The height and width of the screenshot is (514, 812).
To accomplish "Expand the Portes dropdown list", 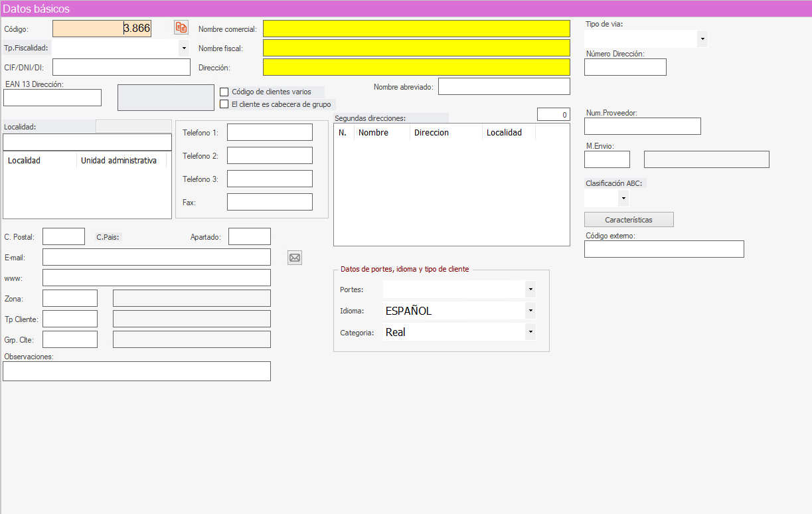I will coord(530,290).
